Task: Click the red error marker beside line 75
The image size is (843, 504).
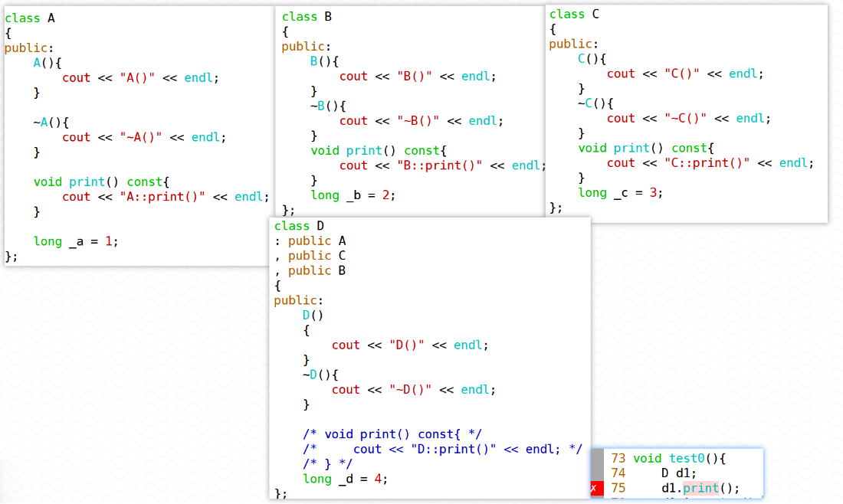Action: pos(597,488)
